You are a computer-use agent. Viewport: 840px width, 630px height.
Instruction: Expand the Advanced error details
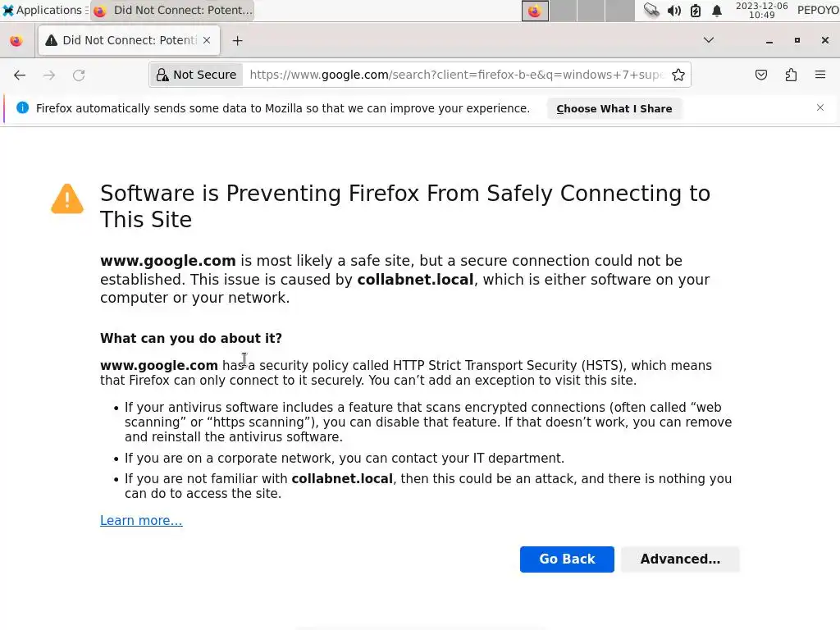(680, 559)
